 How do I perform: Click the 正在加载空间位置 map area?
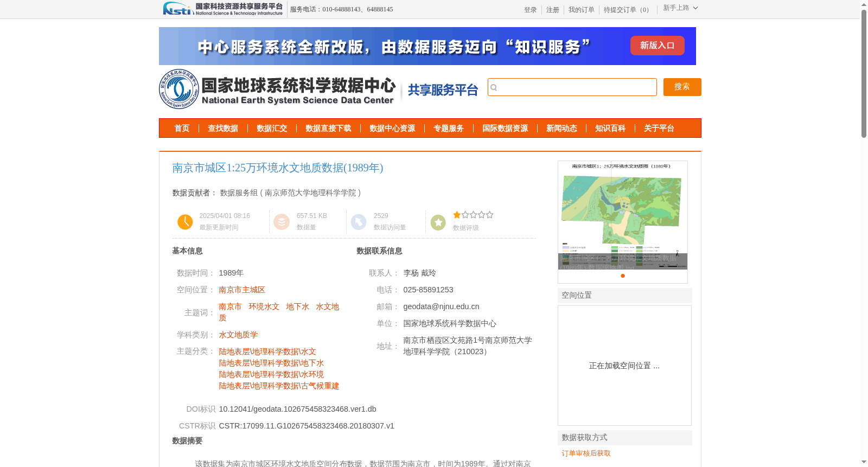pyautogui.click(x=624, y=366)
